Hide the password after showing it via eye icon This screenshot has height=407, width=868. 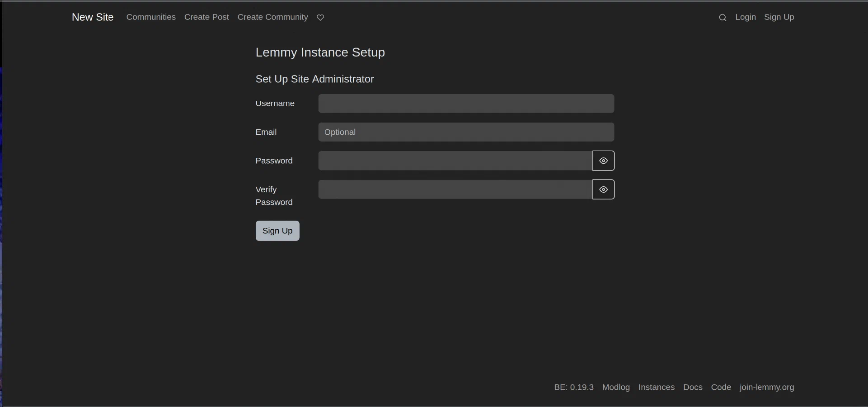(604, 161)
